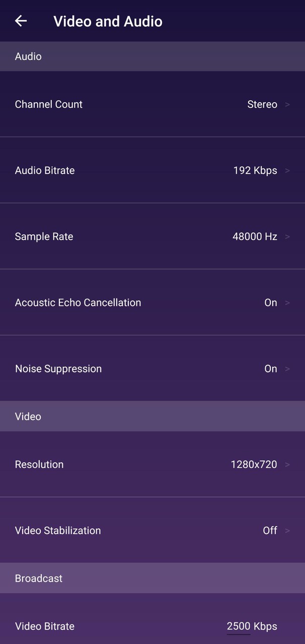Open the Audio Bitrate chevron
Screen dimensions: 305x644
click(x=288, y=170)
